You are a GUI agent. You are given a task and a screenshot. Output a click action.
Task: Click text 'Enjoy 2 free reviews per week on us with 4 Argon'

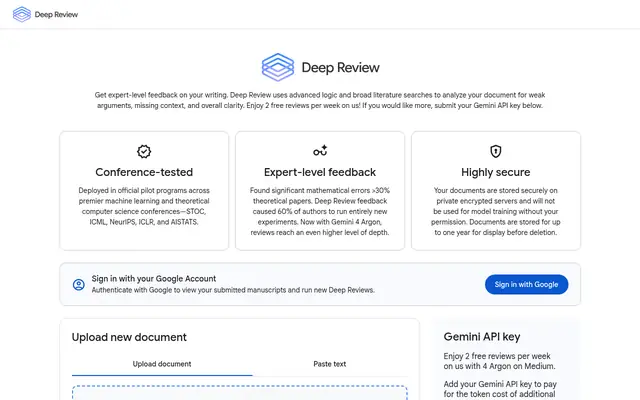498,361
